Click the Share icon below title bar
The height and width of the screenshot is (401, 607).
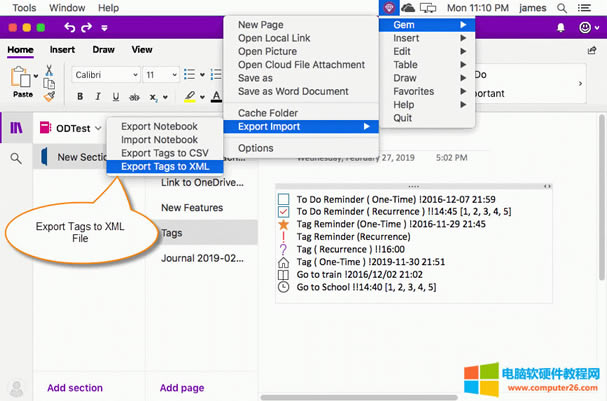tap(592, 50)
